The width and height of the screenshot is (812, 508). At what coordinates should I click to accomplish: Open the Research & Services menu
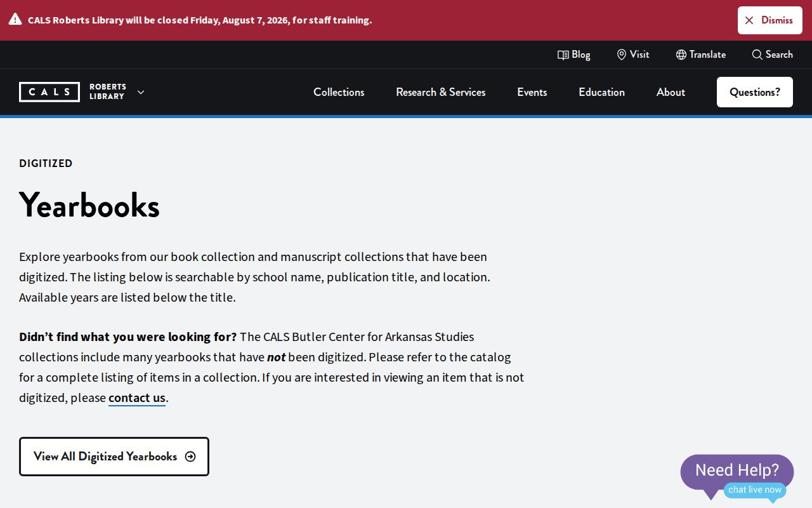point(441,92)
